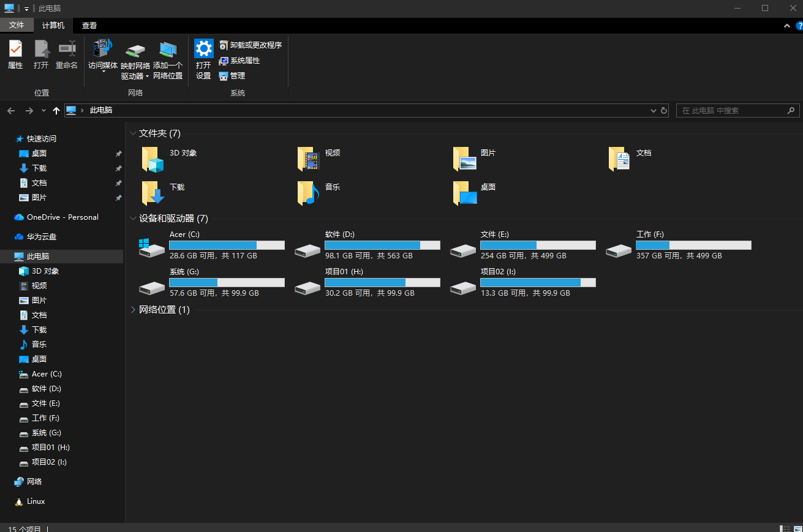Click the 软件 (D:) drive usage bar
Image resolution: width=803 pixels, height=532 pixels.
tap(382, 245)
